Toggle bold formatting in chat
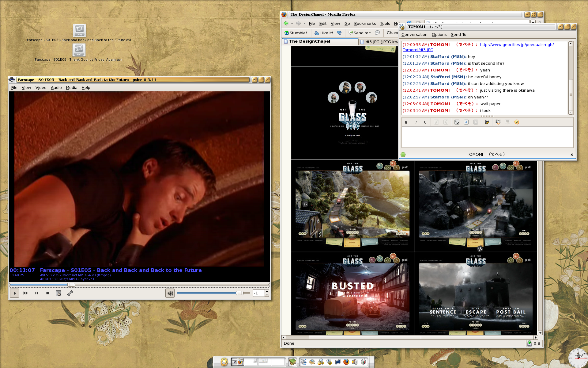The height and width of the screenshot is (368, 588). click(406, 122)
